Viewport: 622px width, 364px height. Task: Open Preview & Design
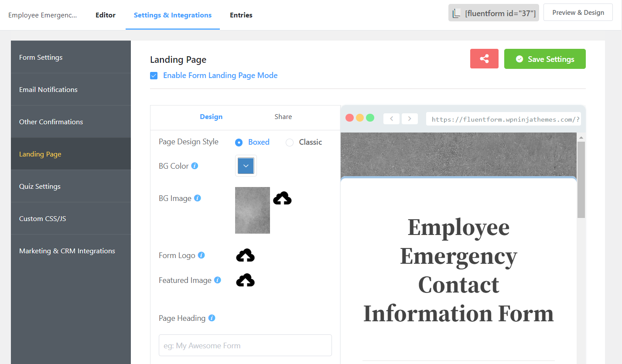pos(578,12)
